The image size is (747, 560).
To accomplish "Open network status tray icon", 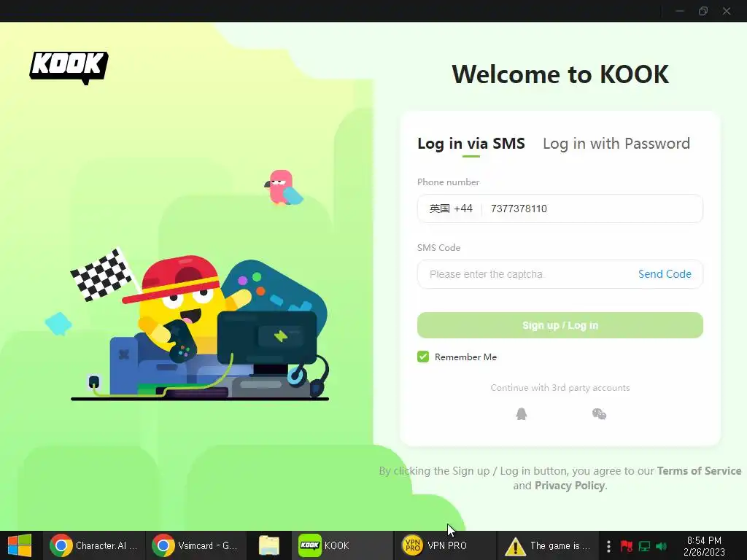I will pyautogui.click(x=644, y=546).
